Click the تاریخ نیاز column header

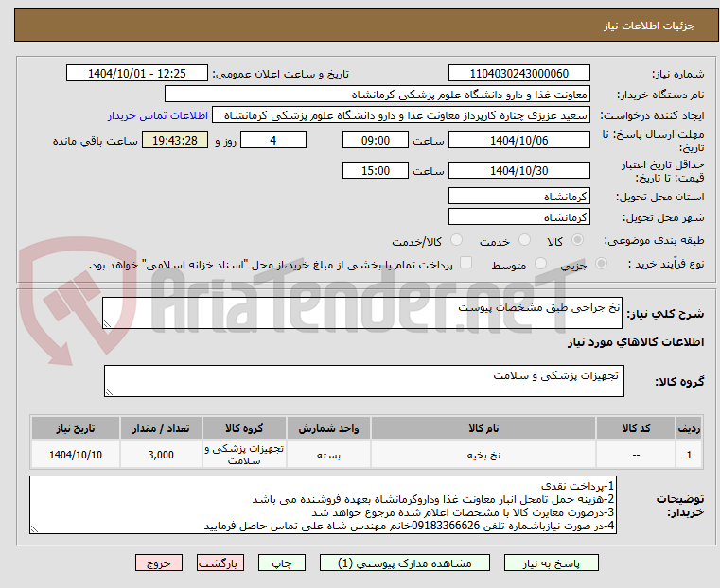point(76,428)
